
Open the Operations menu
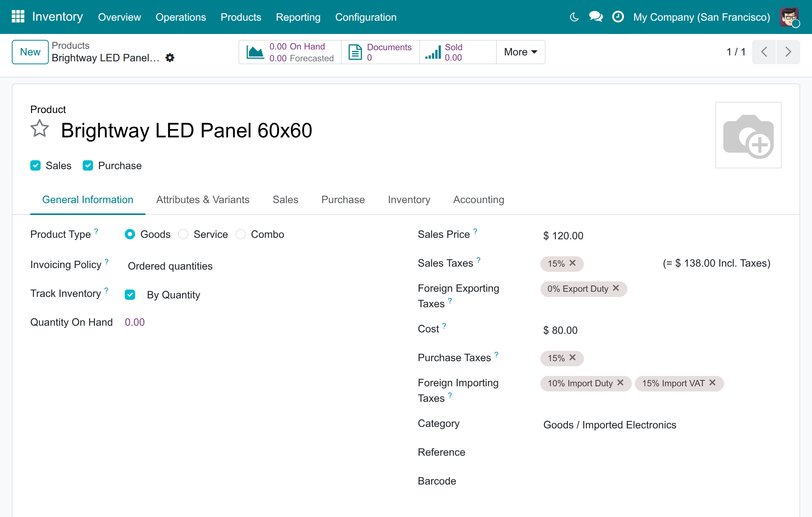[x=181, y=17]
